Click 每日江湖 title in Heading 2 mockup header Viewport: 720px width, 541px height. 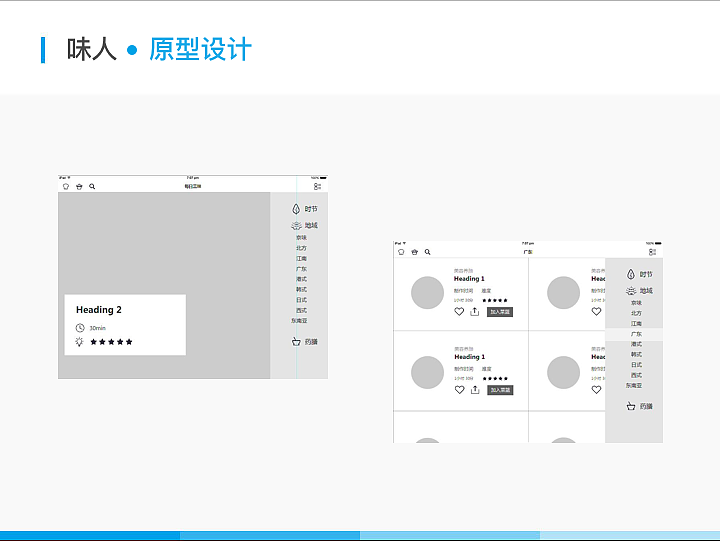pyautogui.click(x=193, y=186)
